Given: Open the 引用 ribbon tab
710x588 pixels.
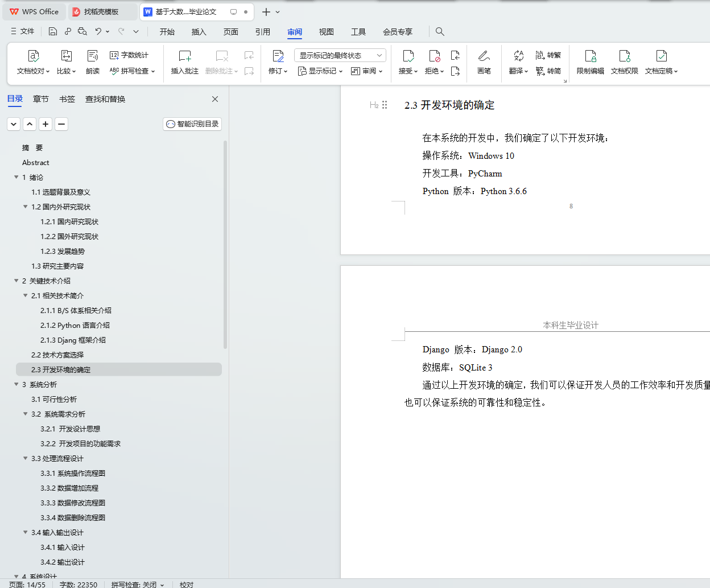Looking at the screenshot, I should pyautogui.click(x=263, y=32).
